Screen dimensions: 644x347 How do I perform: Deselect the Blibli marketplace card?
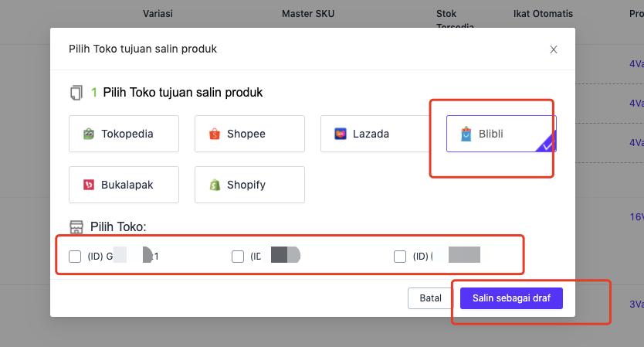pyautogui.click(x=501, y=134)
